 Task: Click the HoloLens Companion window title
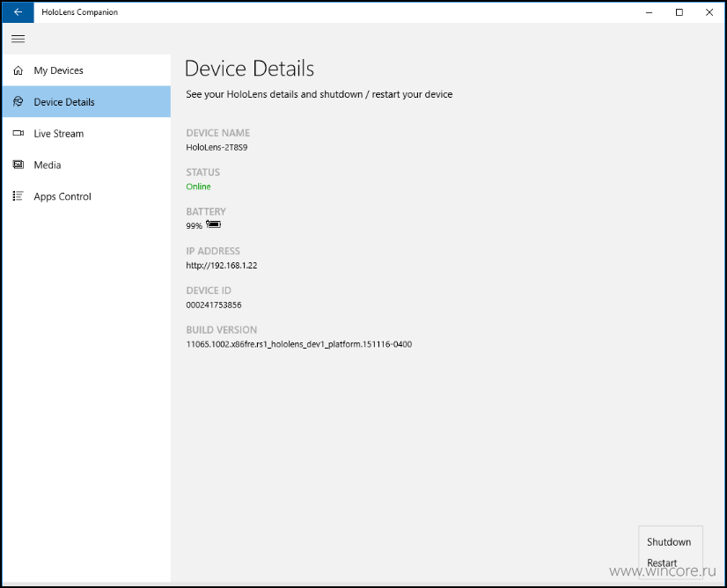(x=80, y=12)
